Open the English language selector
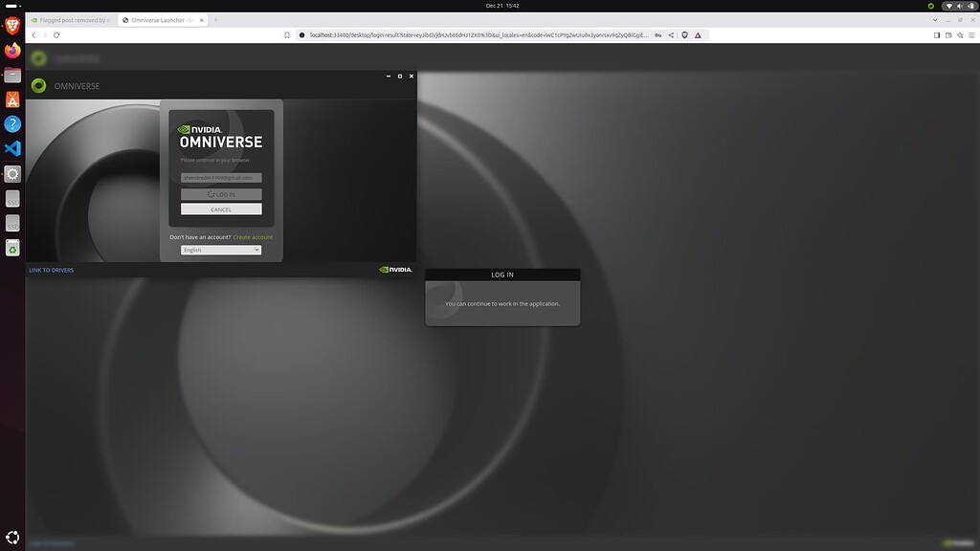This screenshot has width=980, height=551. [x=220, y=250]
